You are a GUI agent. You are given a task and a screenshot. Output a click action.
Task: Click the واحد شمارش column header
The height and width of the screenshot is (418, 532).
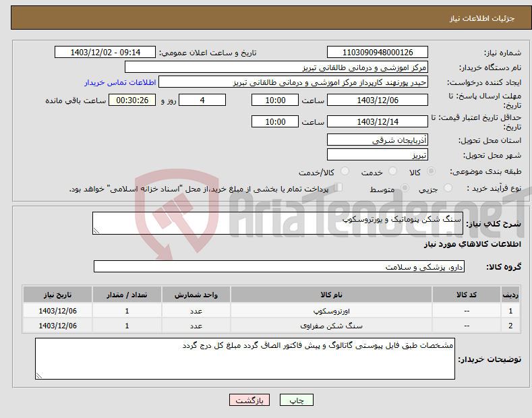[196, 295]
